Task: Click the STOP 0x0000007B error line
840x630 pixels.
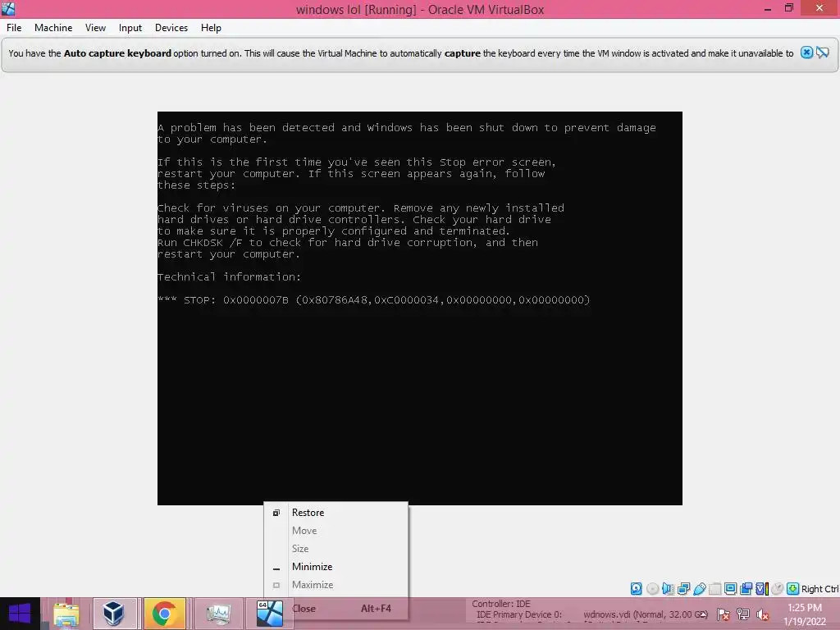Action: point(374,300)
